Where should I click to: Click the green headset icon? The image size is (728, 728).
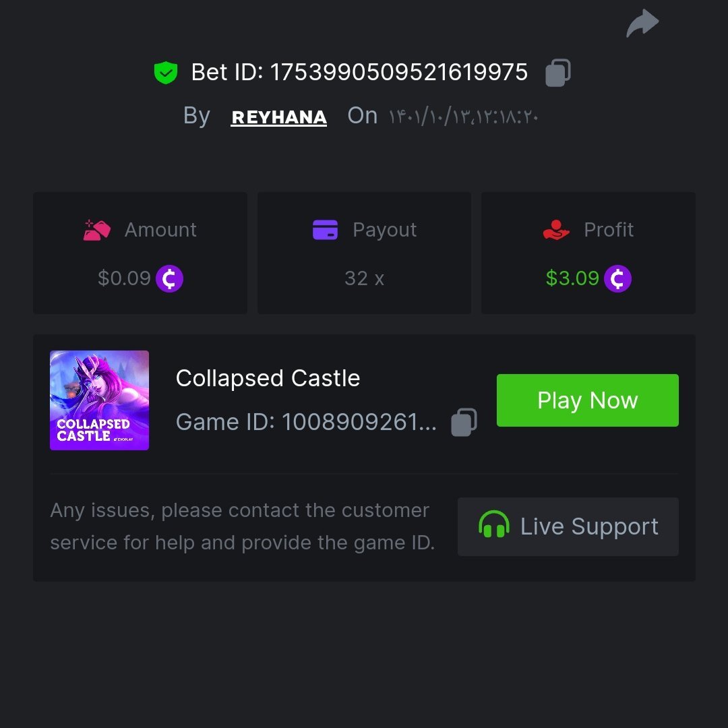pos(493,526)
